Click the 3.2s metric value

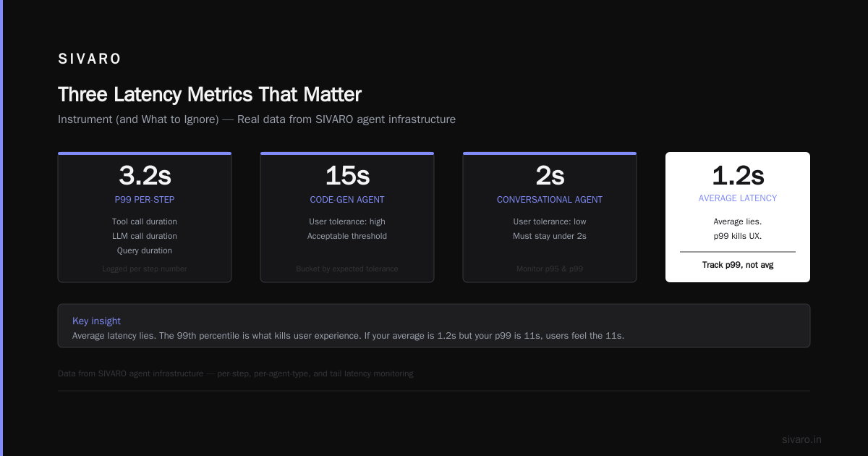click(x=145, y=175)
